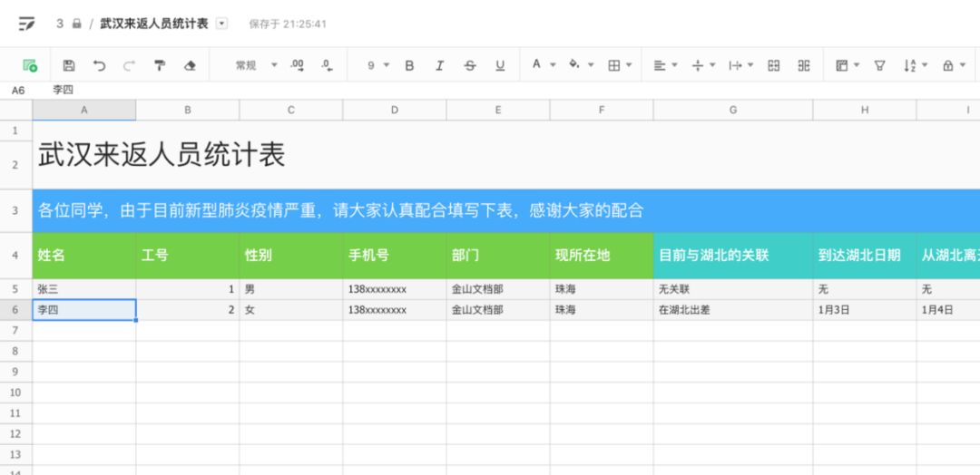Click the text wrap icon
980x475 pixels.
pyautogui.click(x=735, y=65)
